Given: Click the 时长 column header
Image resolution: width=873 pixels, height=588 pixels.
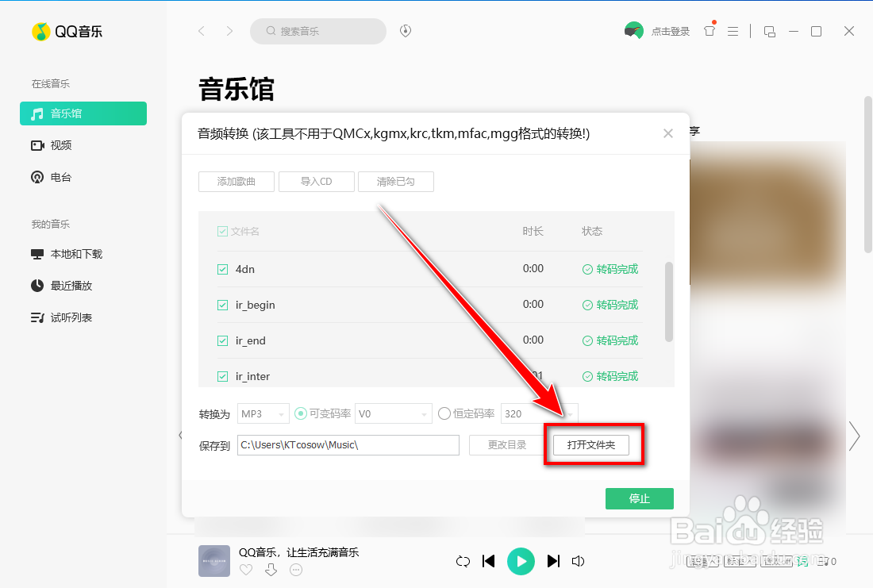Looking at the screenshot, I should point(533,231).
